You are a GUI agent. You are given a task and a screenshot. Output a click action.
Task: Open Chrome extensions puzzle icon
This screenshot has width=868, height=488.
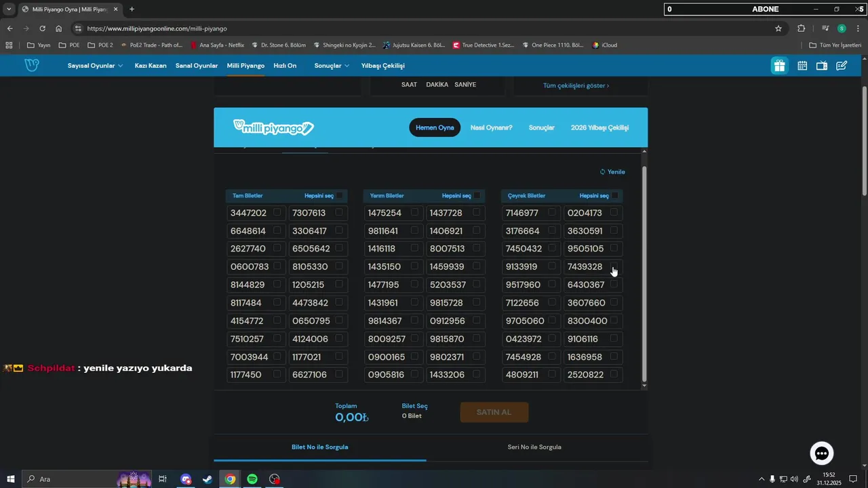(x=802, y=28)
